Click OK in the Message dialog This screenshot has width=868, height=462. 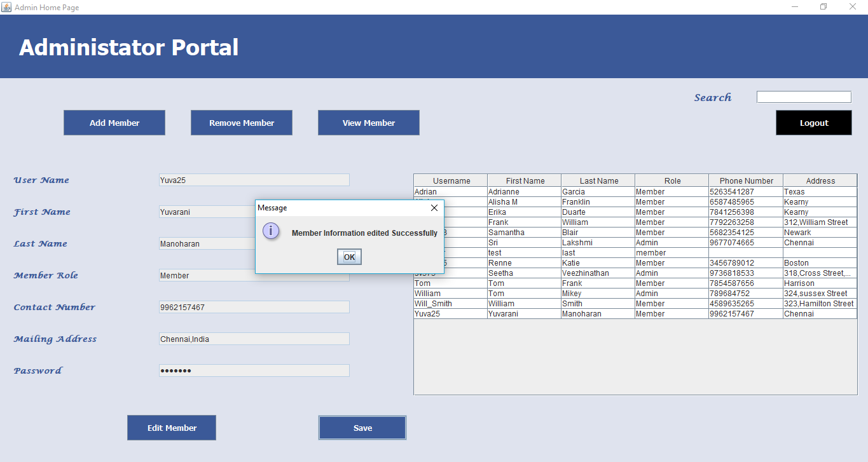(x=349, y=257)
